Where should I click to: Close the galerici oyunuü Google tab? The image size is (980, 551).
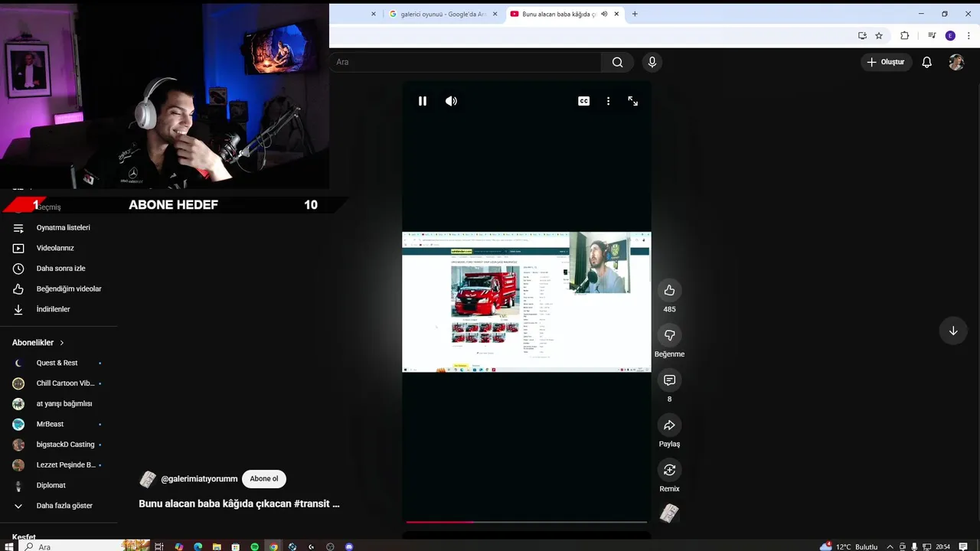click(495, 14)
